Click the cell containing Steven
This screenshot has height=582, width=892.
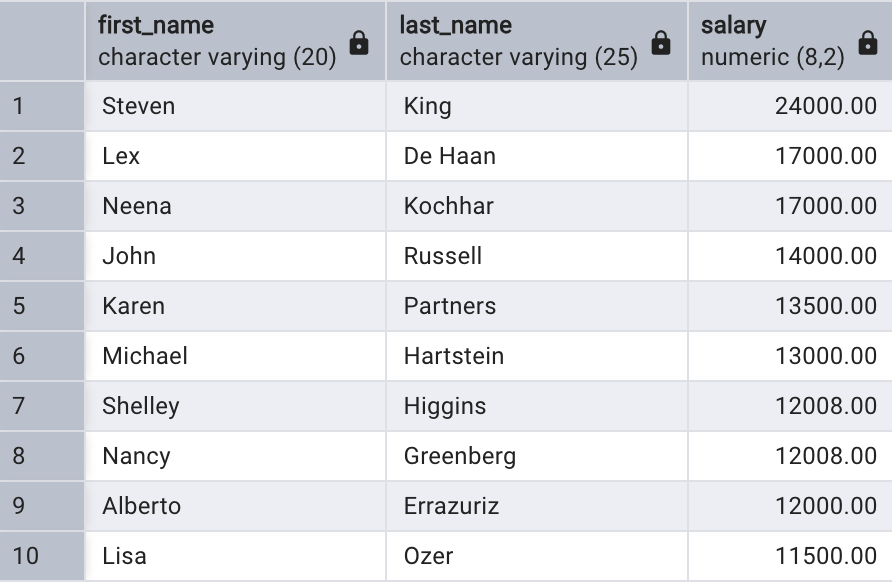(236, 106)
